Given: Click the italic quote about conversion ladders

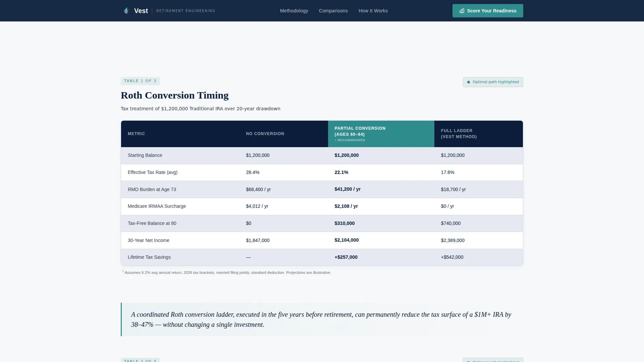Looking at the screenshot, I should coord(321,319).
